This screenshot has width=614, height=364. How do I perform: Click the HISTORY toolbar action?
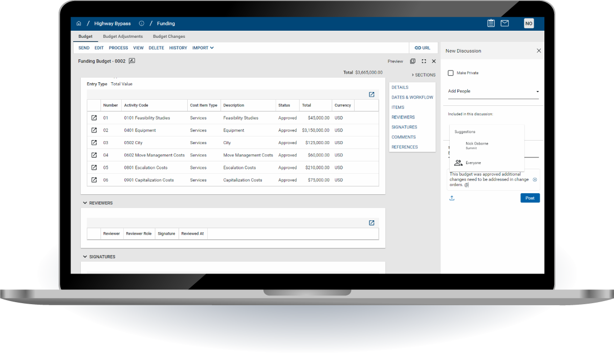pyautogui.click(x=178, y=48)
